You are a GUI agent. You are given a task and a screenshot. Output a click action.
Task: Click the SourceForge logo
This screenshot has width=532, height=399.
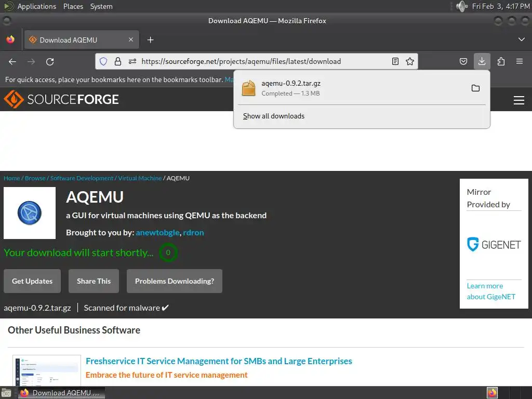click(x=61, y=99)
